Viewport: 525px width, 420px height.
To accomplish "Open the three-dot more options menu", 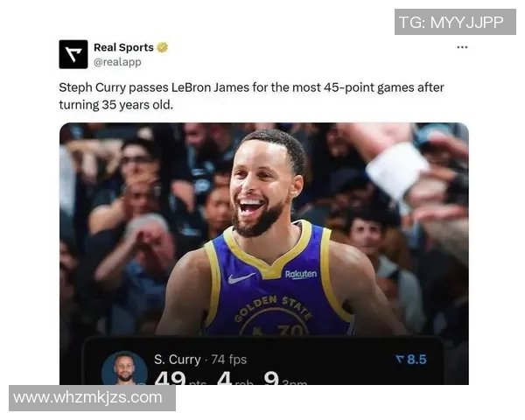I will coord(462,47).
